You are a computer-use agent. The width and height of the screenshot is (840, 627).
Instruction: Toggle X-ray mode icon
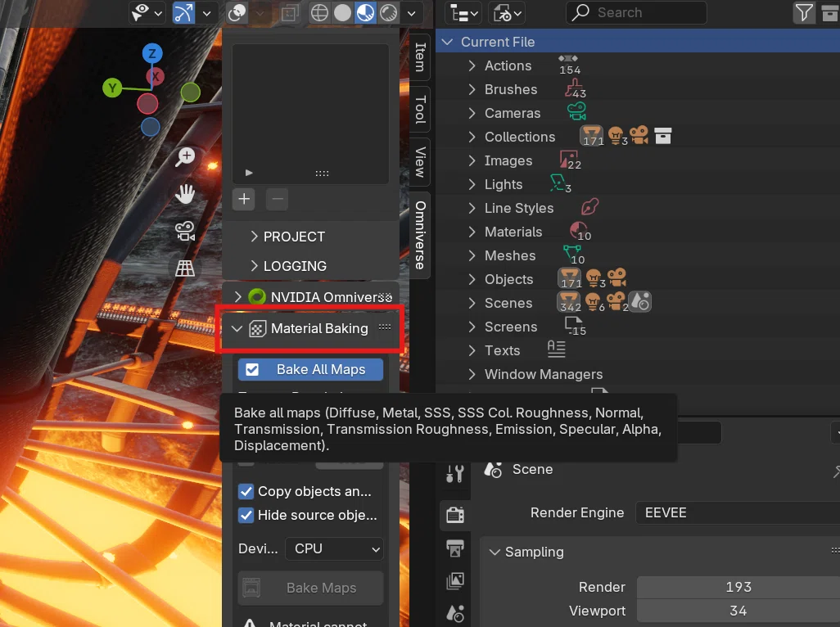pyautogui.click(x=290, y=13)
